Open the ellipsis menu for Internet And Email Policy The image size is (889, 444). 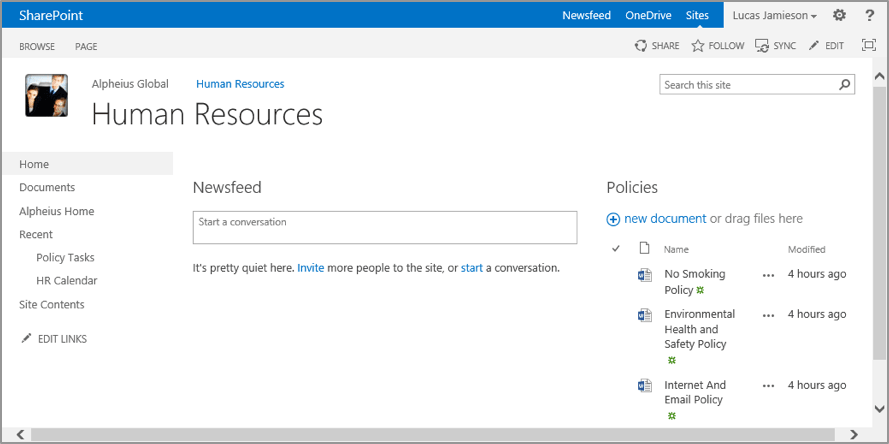coord(768,386)
